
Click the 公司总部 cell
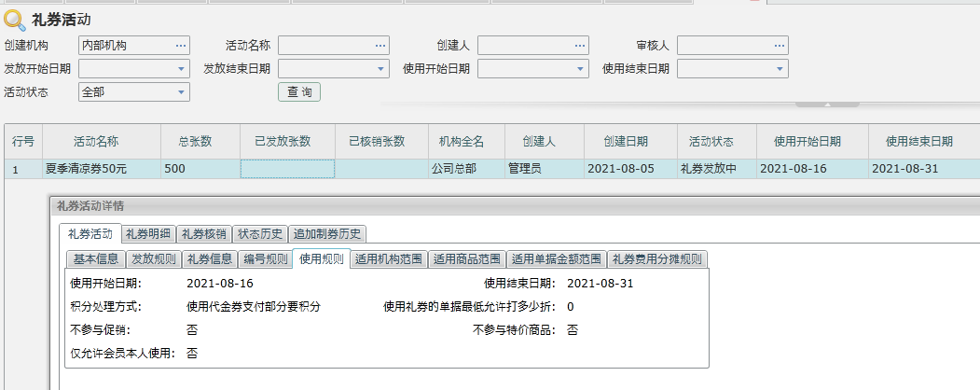466,169
